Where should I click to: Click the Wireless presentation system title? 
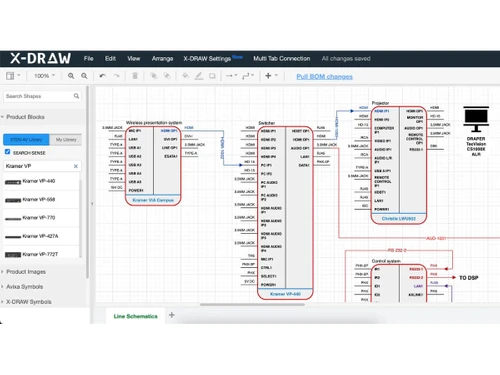[154, 123]
